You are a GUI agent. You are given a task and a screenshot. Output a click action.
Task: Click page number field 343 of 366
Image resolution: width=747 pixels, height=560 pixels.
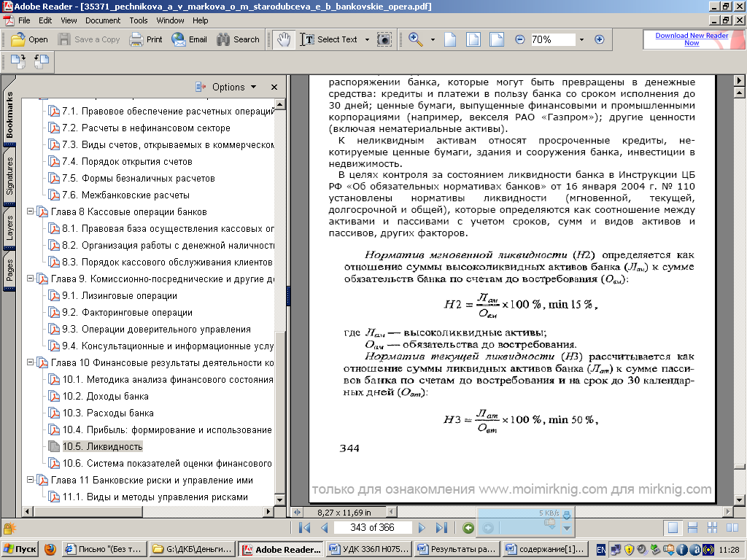pos(372,528)
